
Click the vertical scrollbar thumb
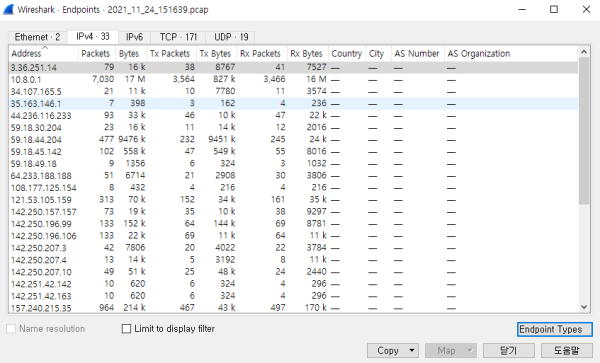pos(584,131)
